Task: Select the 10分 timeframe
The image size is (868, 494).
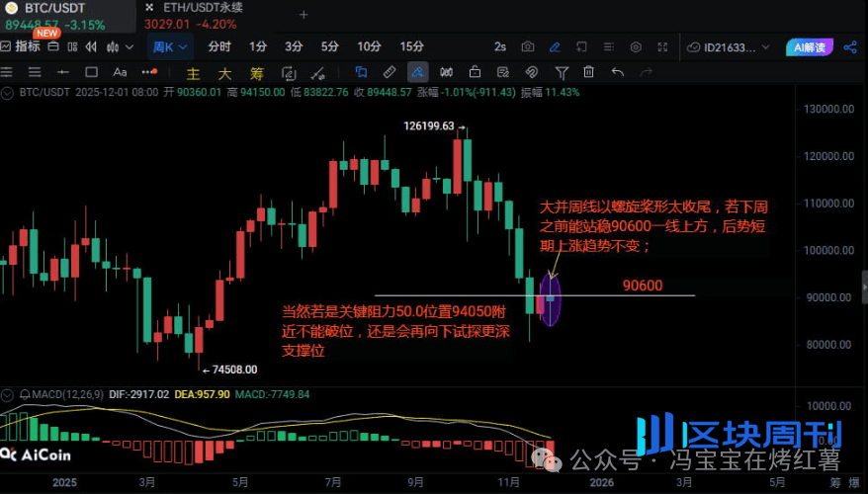Action: [369, 46]
